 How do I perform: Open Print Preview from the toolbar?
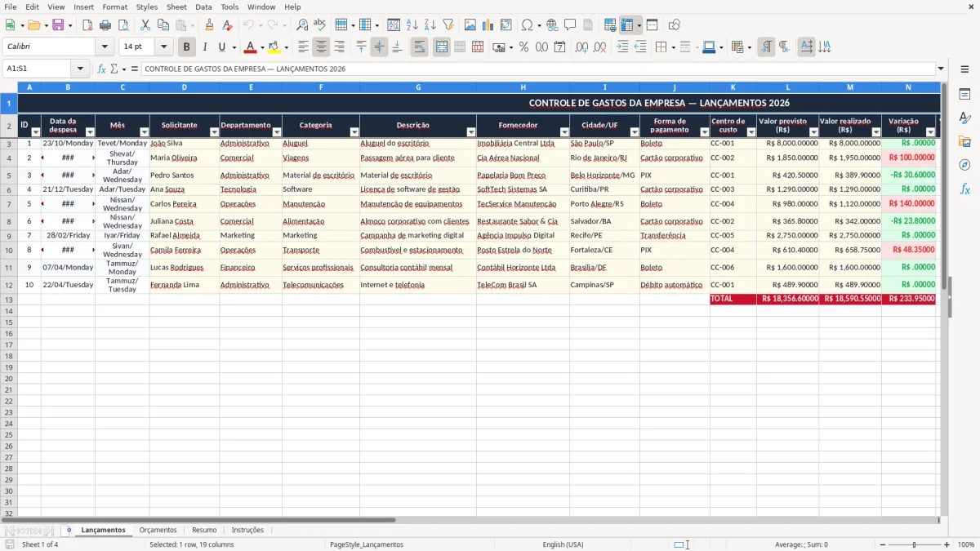(122, 25)
